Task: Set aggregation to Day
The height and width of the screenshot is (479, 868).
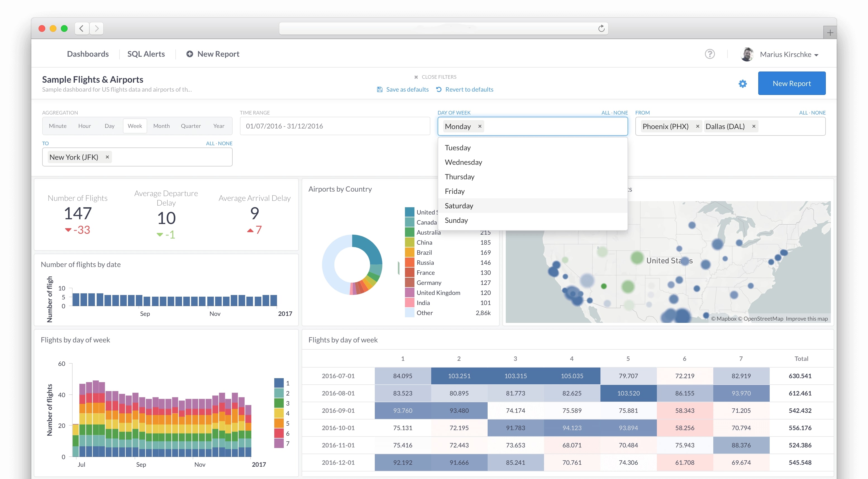Action: tap(109, 126)
